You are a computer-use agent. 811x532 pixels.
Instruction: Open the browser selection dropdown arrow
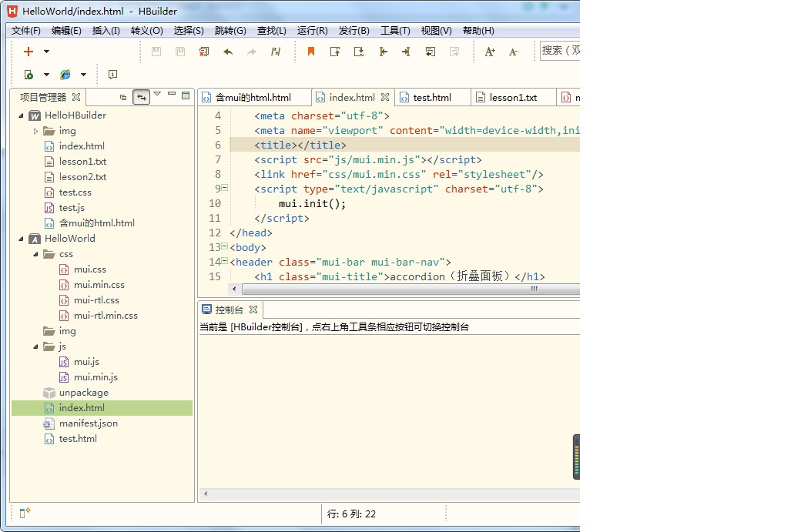click(83, 75)
